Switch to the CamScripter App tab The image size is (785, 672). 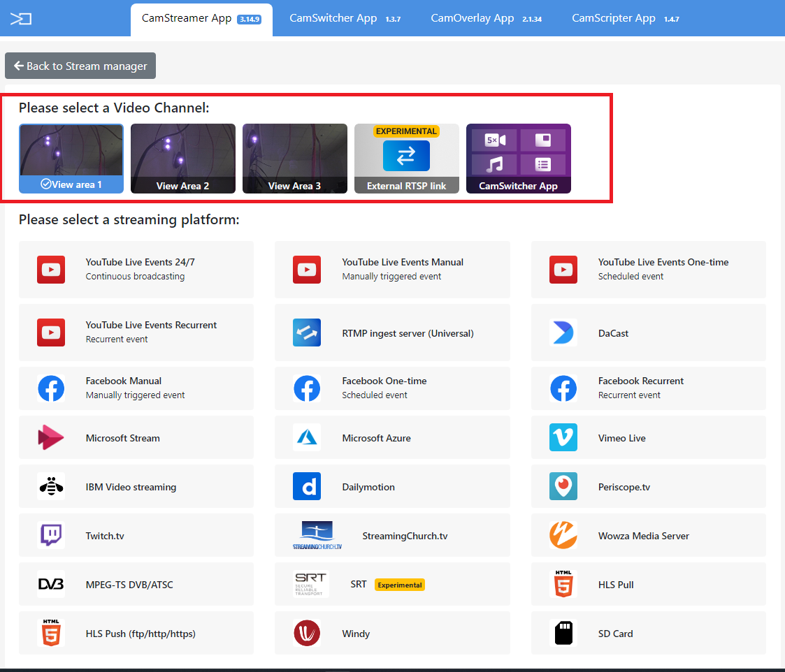pos(626,19)
